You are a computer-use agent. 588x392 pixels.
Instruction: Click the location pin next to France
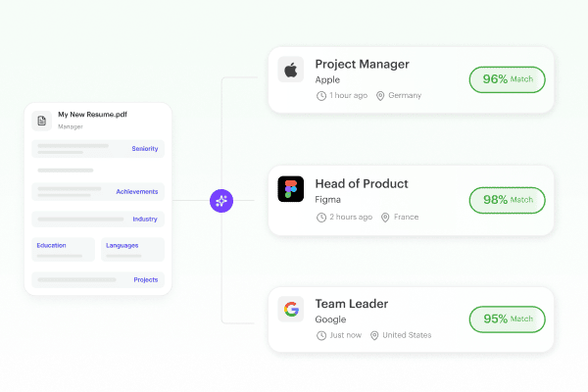point(385,218)
